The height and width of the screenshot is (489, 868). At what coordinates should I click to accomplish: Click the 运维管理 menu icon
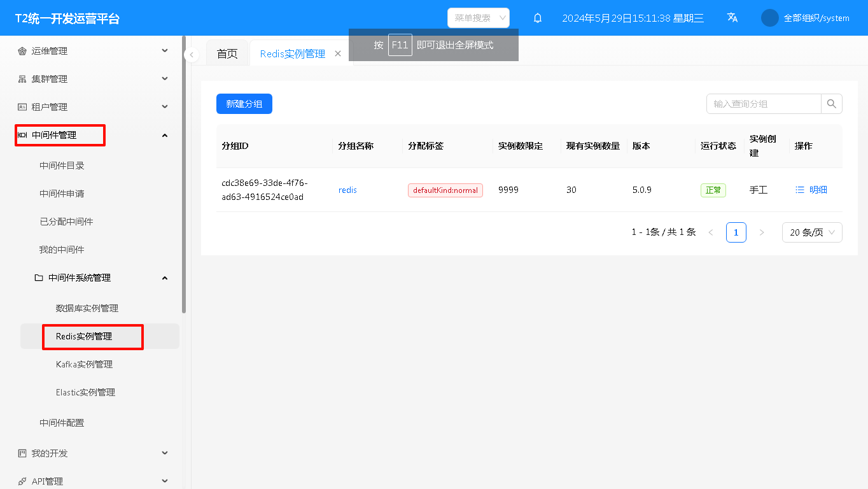(22, 51)
